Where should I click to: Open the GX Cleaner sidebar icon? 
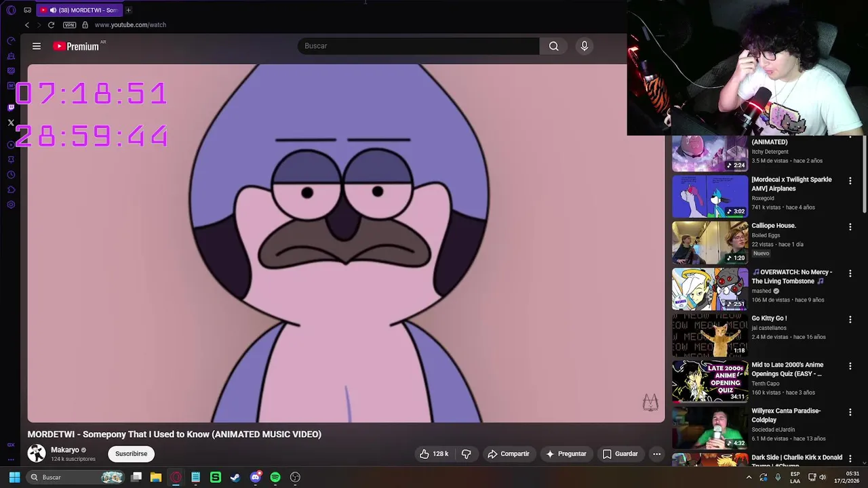click(11, 56)
